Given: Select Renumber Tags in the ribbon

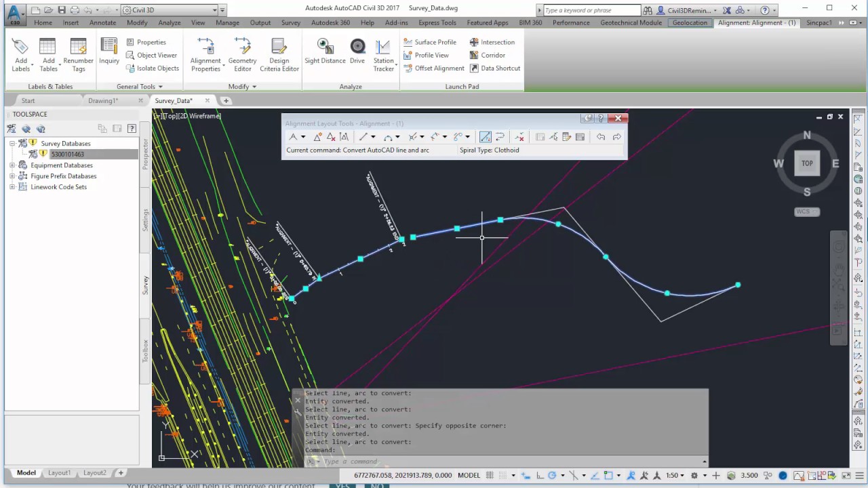Looking at the screenshot, I should click(79, 55).
